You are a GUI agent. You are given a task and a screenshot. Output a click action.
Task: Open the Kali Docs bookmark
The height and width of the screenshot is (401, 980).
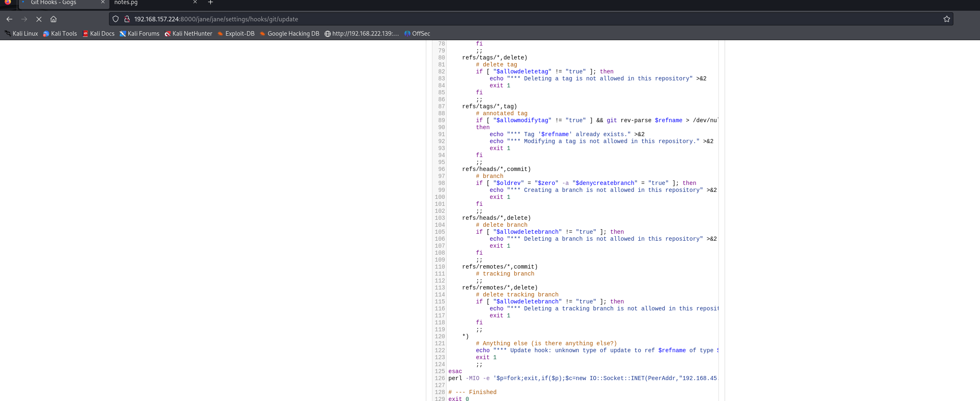(x=99, y=34)
